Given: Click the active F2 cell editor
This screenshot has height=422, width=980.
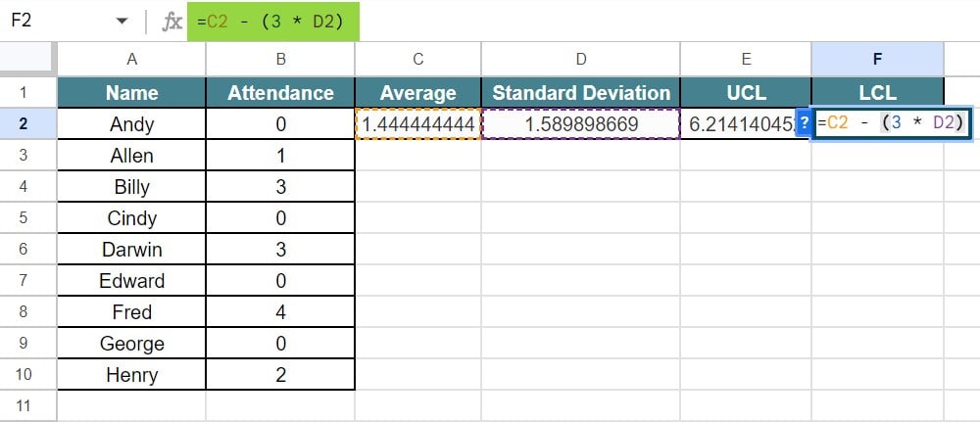Looking at the screenshot, I should (x=892, y=123).
